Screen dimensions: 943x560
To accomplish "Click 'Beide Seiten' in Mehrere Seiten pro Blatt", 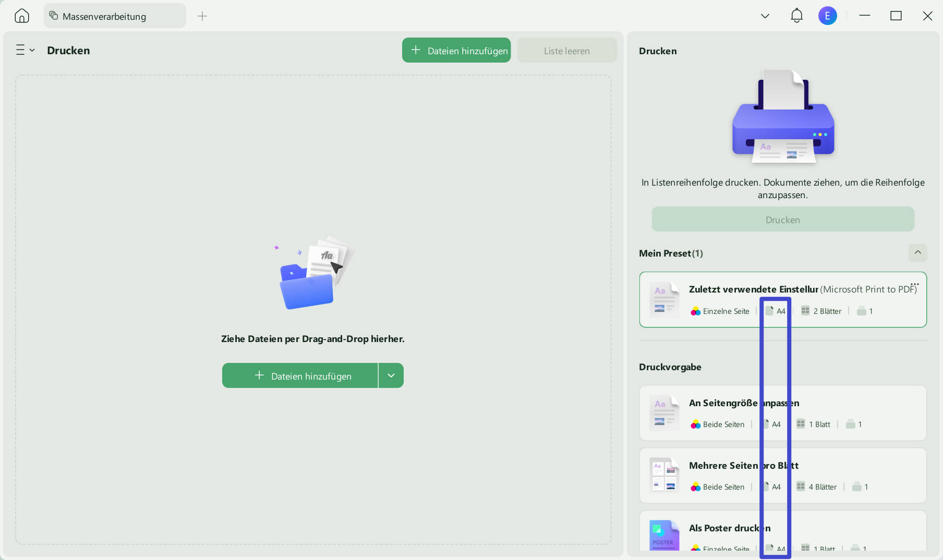I will 723,487.
